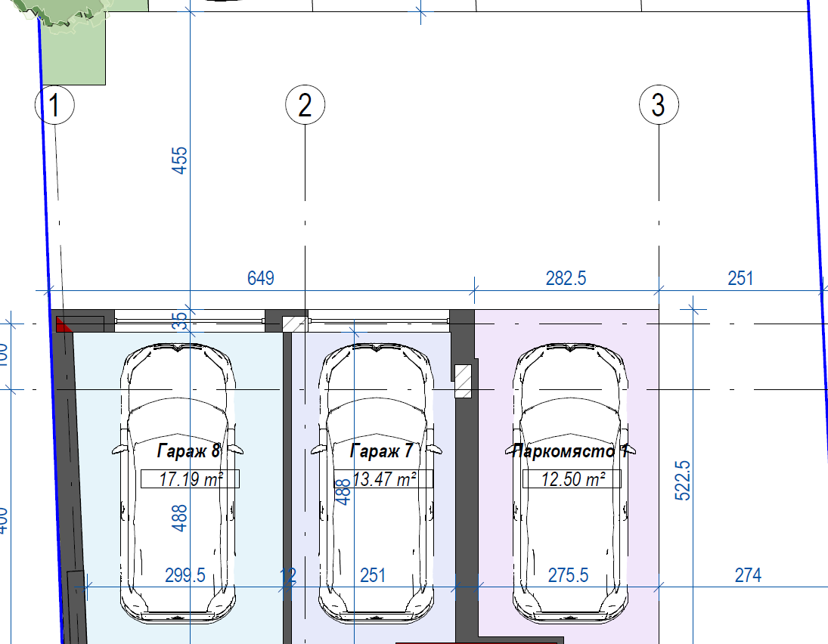Select hatched column near grid axis 2
828x644 pixels.
click(292, 324)
